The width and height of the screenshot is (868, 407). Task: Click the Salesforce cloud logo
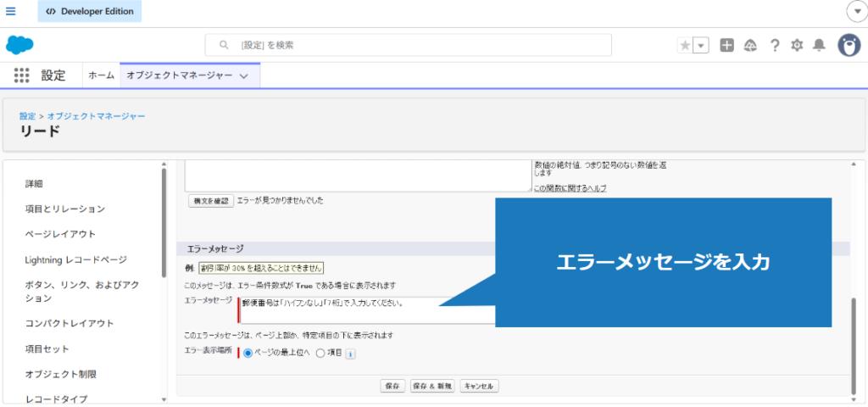coord(19,45)
